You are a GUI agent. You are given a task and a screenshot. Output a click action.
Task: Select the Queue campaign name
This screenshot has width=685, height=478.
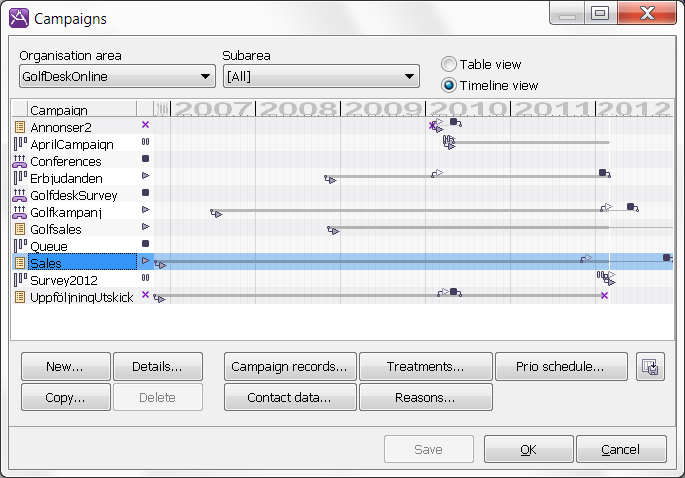[48, 246]
